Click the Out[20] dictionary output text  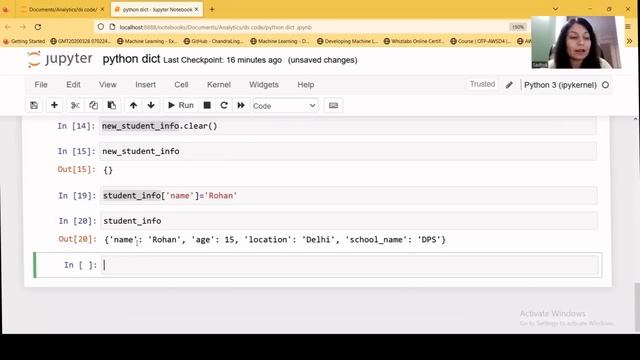pos(275,240)
